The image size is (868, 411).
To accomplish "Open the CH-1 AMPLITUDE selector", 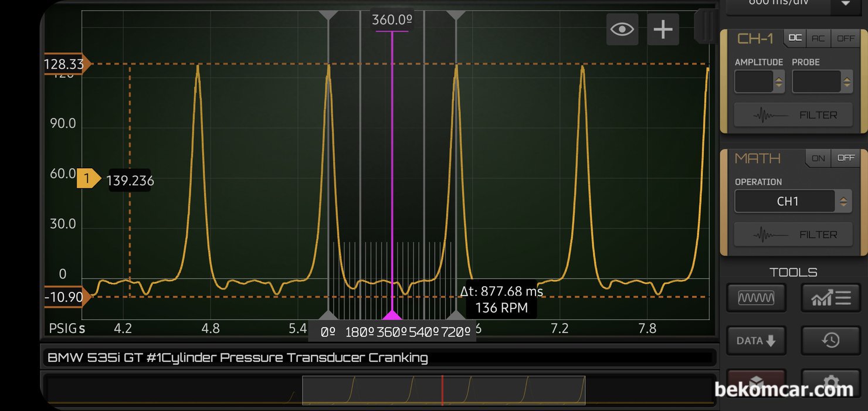I will [759, 82].
